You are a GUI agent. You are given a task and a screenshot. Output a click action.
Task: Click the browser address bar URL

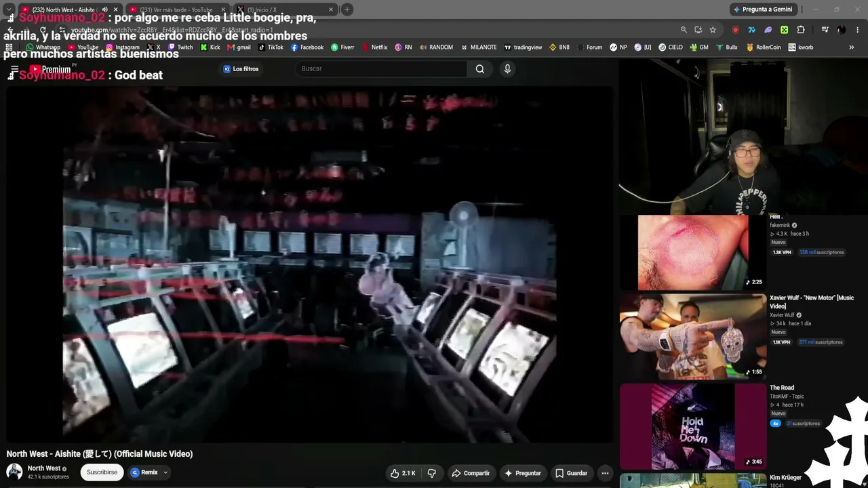[x=172, y=30]
